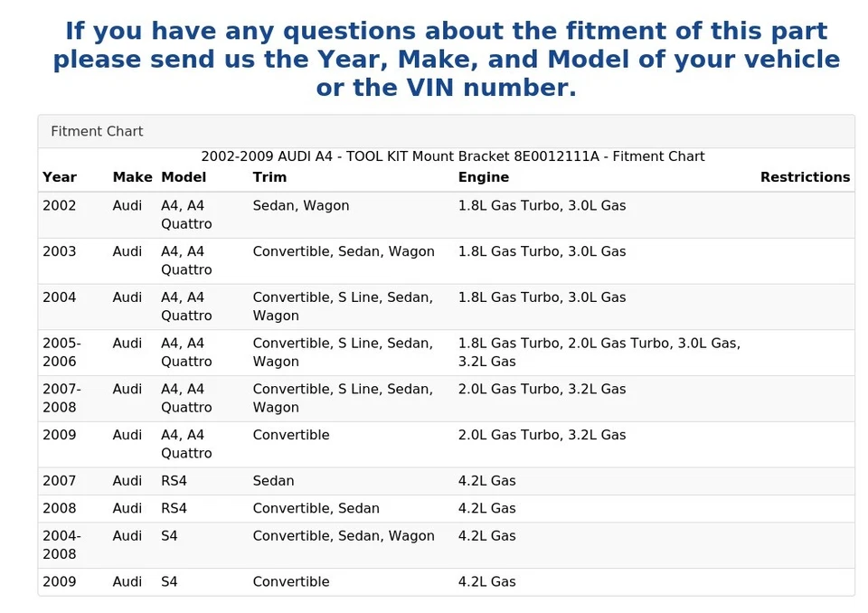Select the 2004-2008 S4 year cell

coord(61,545)
